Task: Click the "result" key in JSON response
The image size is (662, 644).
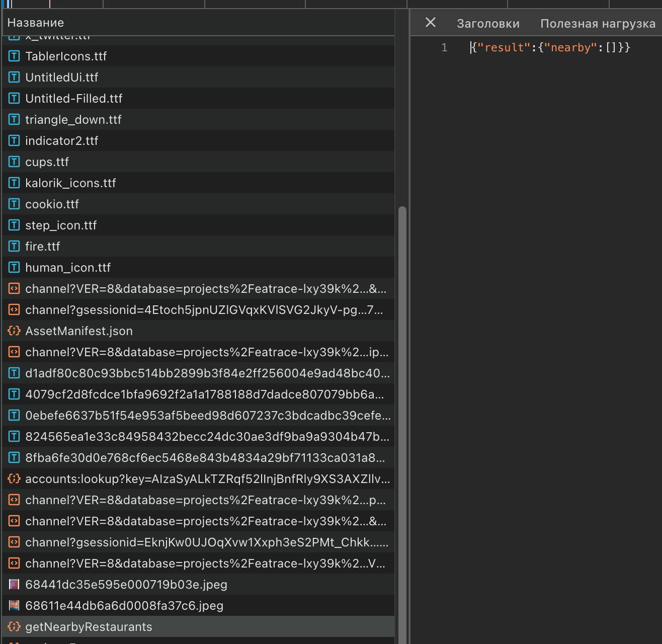Action: (x=504, y=47)
